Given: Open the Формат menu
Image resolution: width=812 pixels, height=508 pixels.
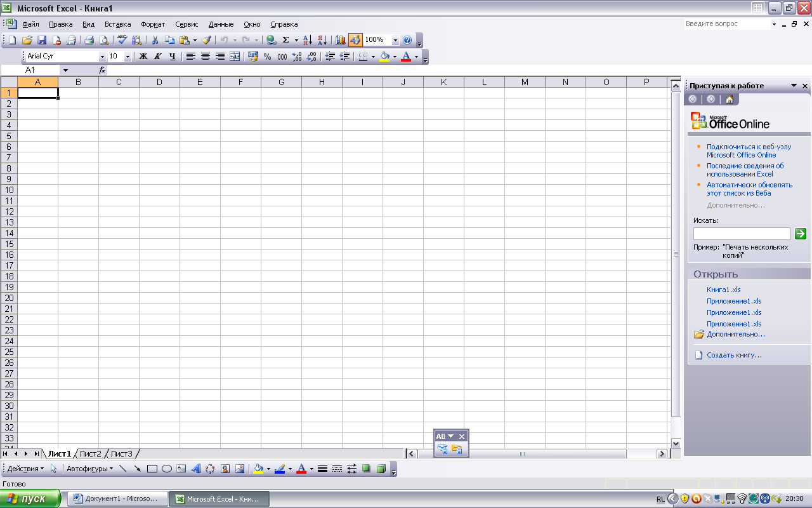Looking at the screenshot, I should (153, 24).
